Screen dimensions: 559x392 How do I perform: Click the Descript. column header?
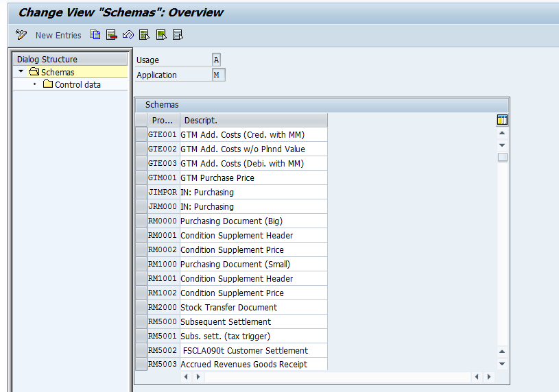click(x=254, y=121)
